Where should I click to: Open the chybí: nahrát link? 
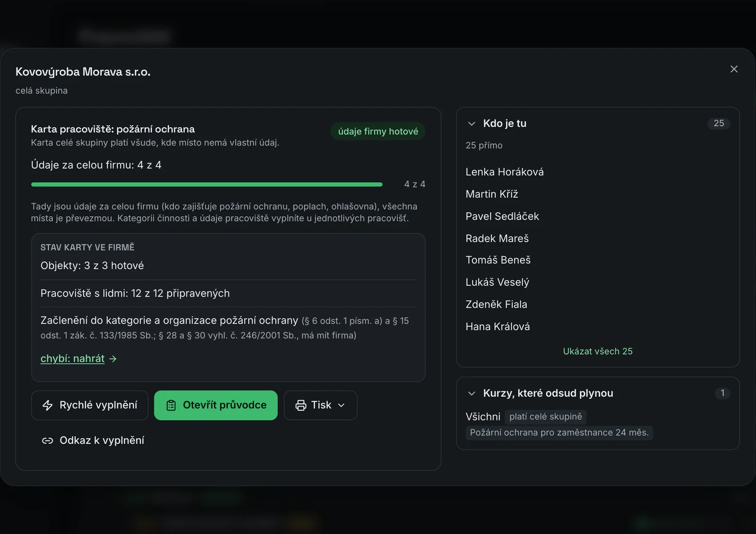pos(73,359)
